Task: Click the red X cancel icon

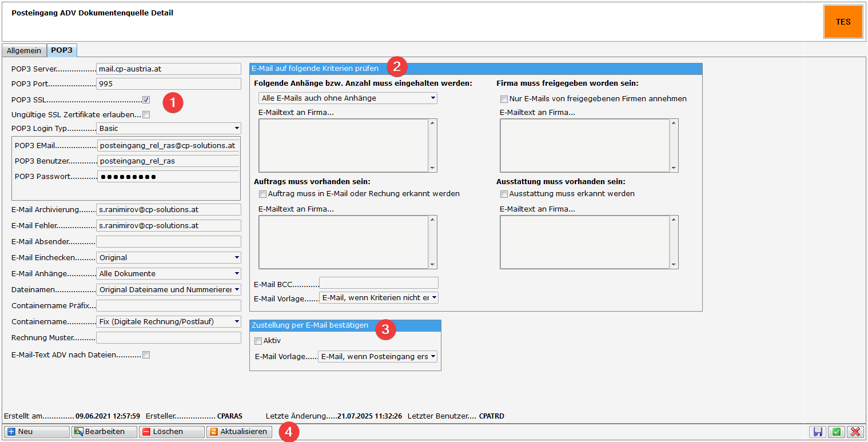Action: pos(855,432)
